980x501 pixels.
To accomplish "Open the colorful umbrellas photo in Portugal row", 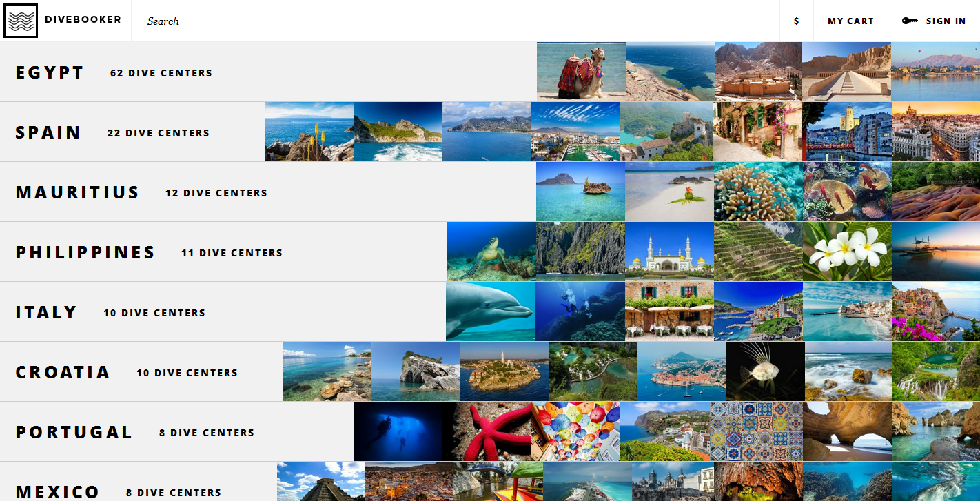I will coord(575,431).
